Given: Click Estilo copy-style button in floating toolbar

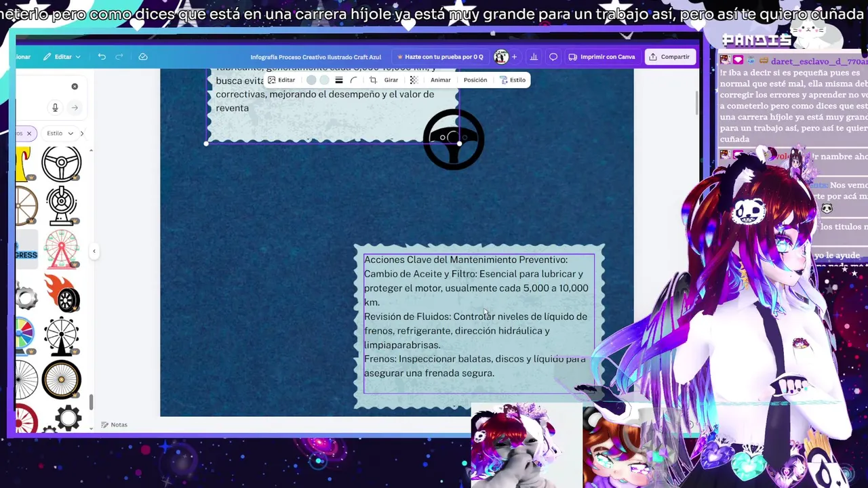Looking at the screenshot, I should click(513, 80).
